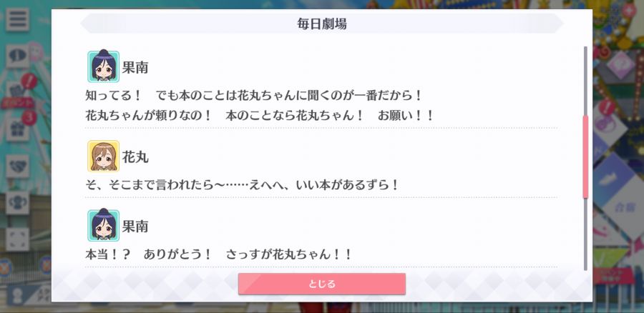
Task: Click Kanan's avatar in the last message
Action: click(103, 225)
